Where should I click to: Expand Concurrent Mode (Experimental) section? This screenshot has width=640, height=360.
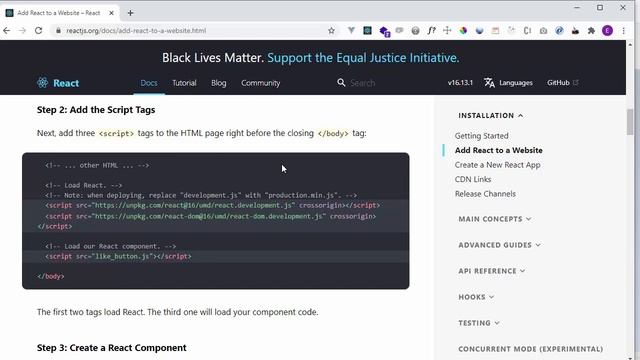(x=531, y=349)
